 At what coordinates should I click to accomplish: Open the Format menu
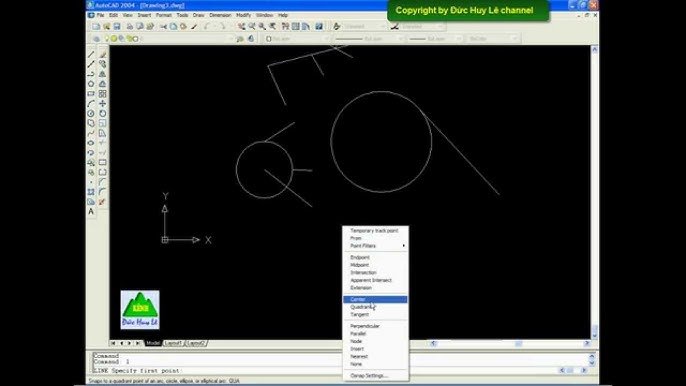[164, 15]
